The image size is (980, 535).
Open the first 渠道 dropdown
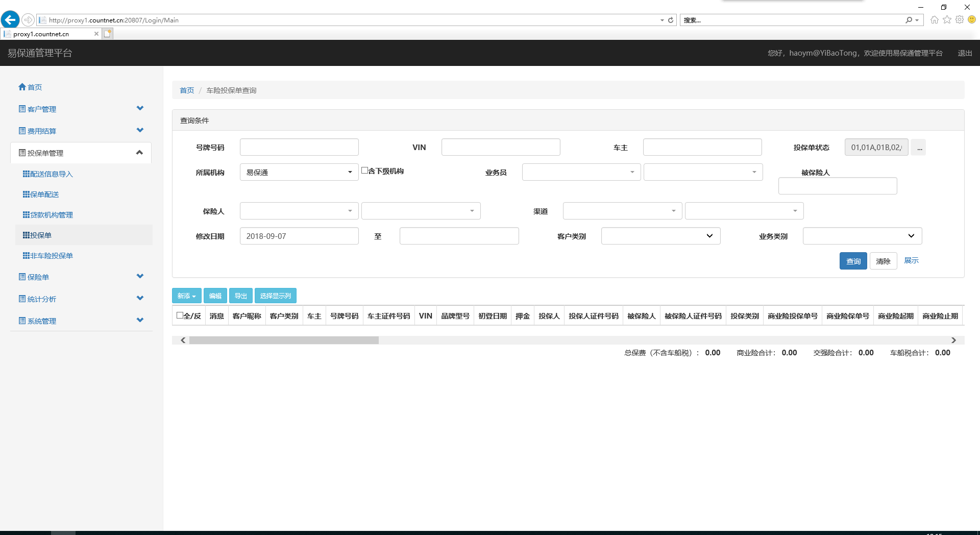(623, 211)
